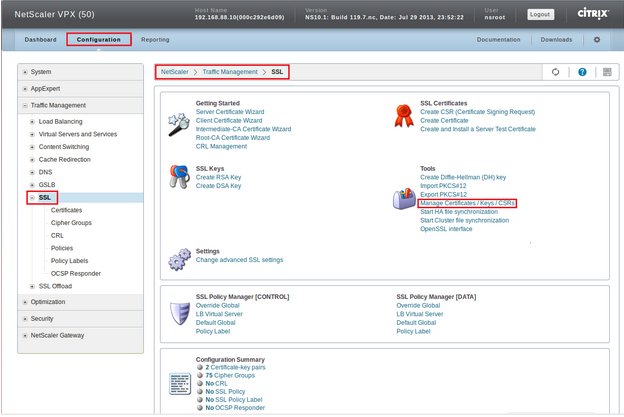Click Create DSA Key
Viewport: 624px width, 417px height.
(218, 186)
